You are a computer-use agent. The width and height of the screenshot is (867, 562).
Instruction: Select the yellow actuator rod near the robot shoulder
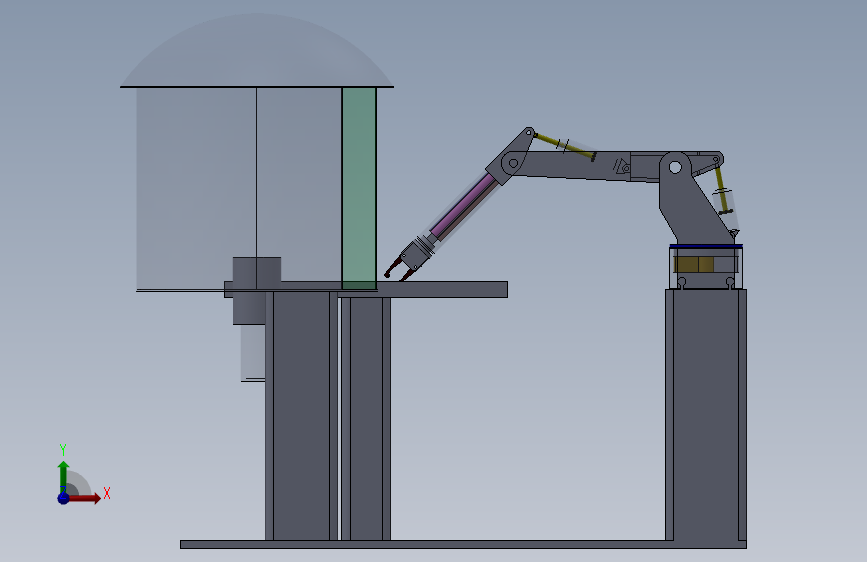(722, 190)
